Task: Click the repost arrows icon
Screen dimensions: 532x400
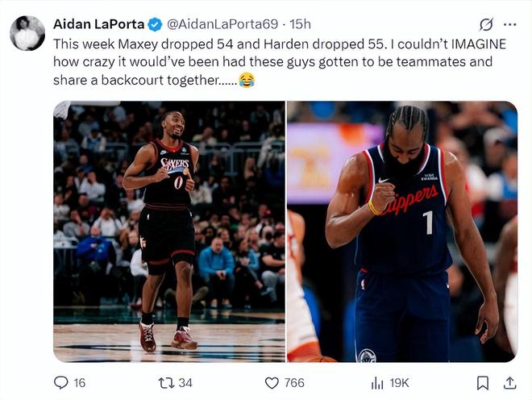Action: click(167, 383)
